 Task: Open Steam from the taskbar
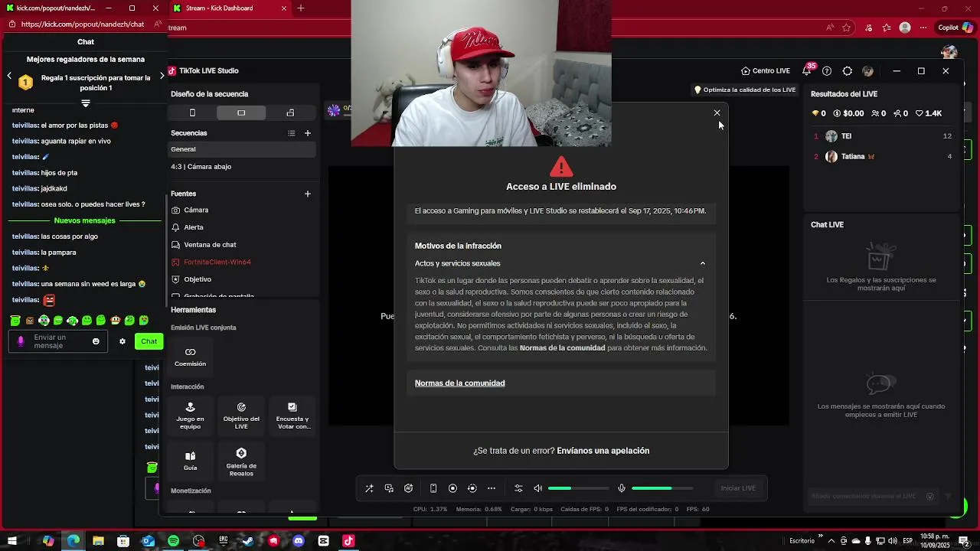(249, 541)
